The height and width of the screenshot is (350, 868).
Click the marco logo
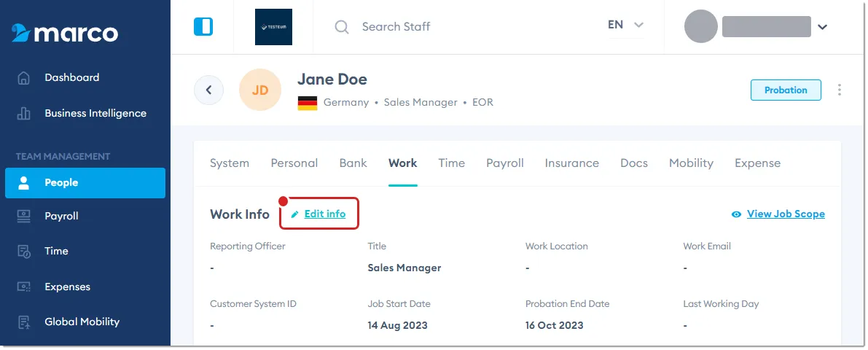[x=65, y=34]
